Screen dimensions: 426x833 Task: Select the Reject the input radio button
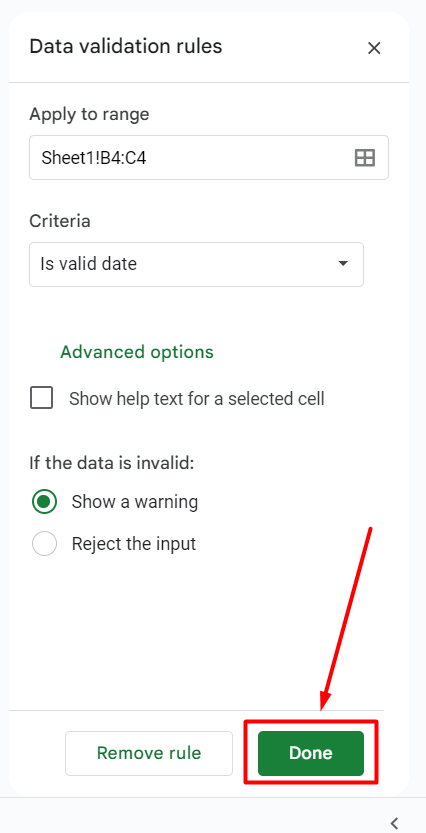pos(45,544)
